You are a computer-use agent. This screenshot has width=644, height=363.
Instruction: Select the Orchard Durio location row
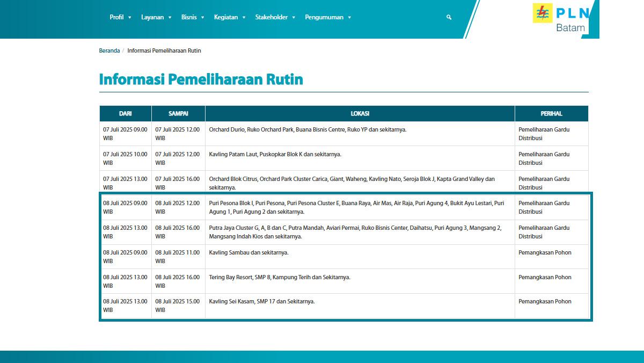[x=307, y=129]
